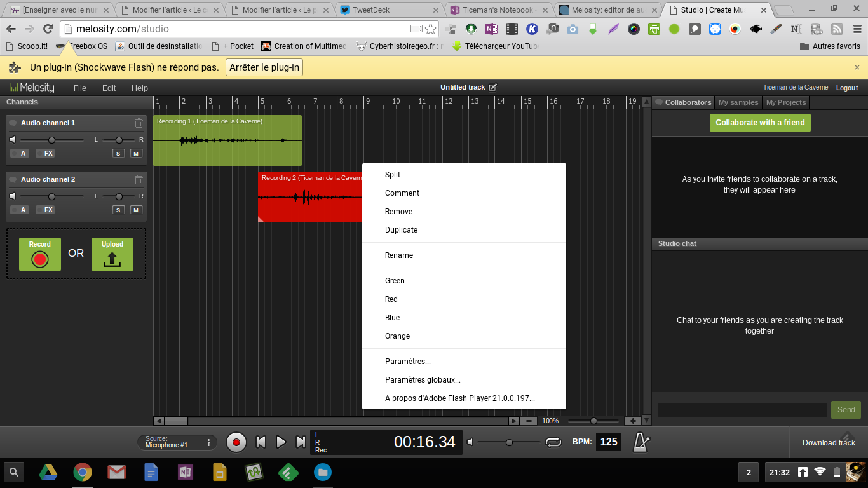Send the chat message
Image resolution: width=868 pixels, height=488 pixels.
point(846,410)
